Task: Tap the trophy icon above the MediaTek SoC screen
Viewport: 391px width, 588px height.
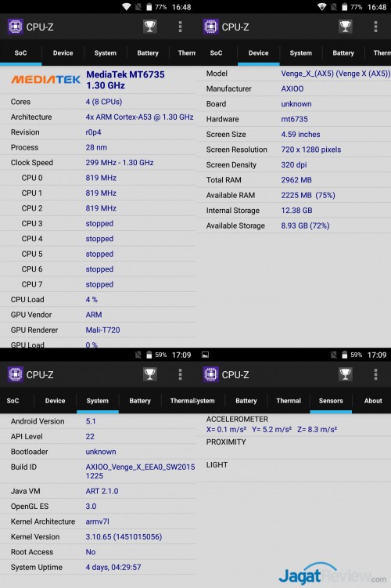Action: click(x=150, y=27)
